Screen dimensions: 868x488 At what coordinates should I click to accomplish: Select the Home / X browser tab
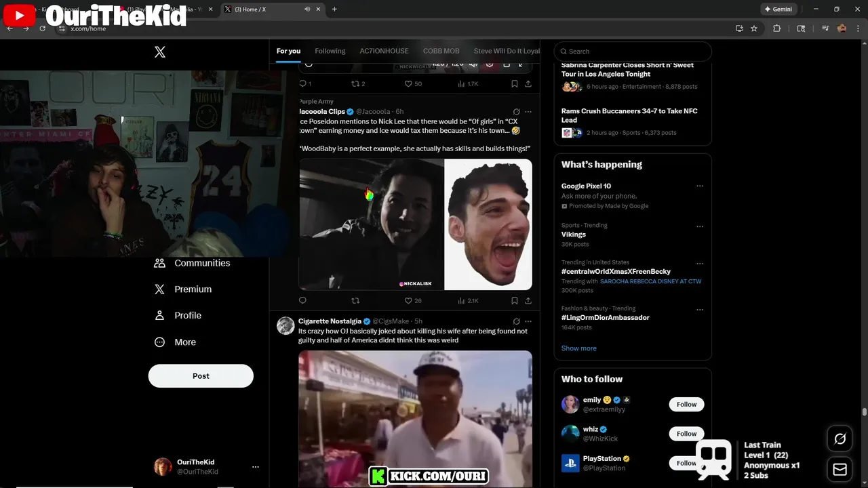273,9
